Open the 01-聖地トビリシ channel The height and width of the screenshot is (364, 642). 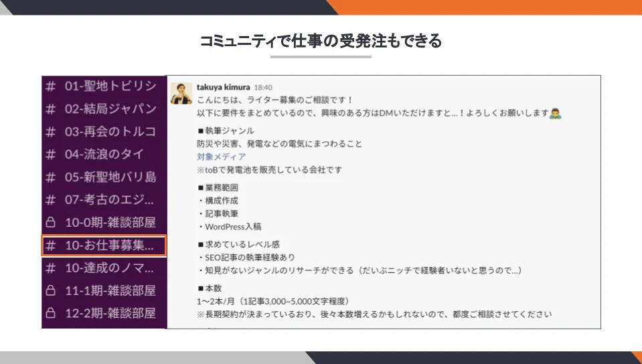click(x=104, y=86)
